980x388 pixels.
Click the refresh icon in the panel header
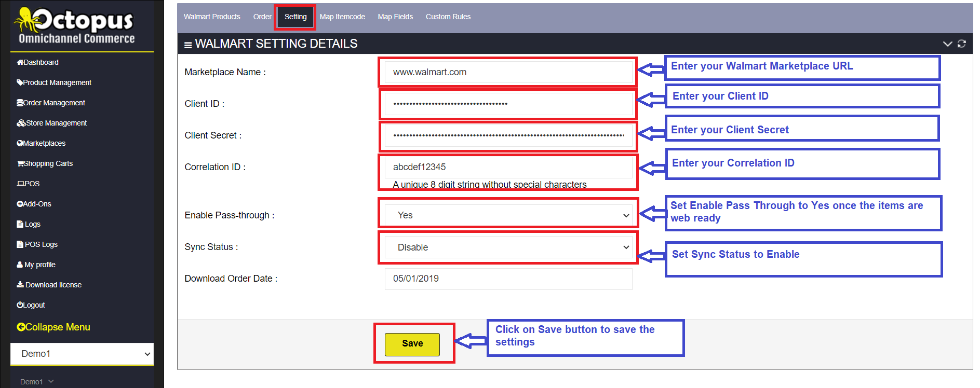click(961, 44)
